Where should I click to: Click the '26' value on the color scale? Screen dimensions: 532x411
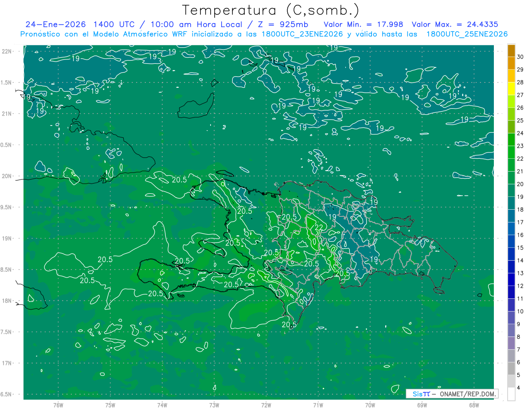pyautogui.click(x=520, y=108)
